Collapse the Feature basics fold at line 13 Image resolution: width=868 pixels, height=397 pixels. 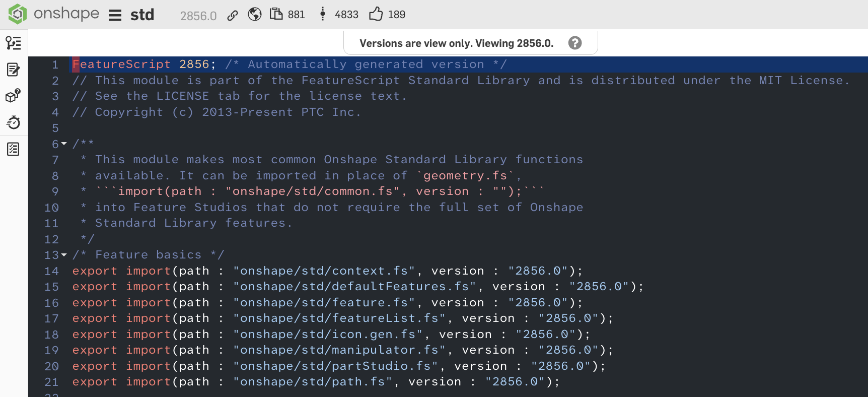pyautogui.click(x=64, y=255)
